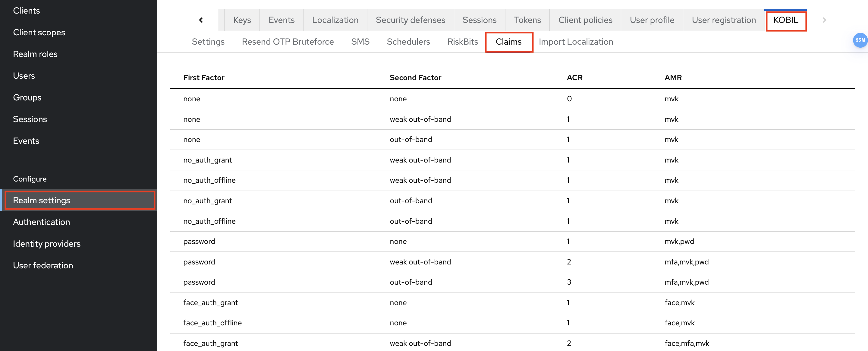Switch to the Localization tab
Viewport: 868px width, 351px height.
coord(335,20)
